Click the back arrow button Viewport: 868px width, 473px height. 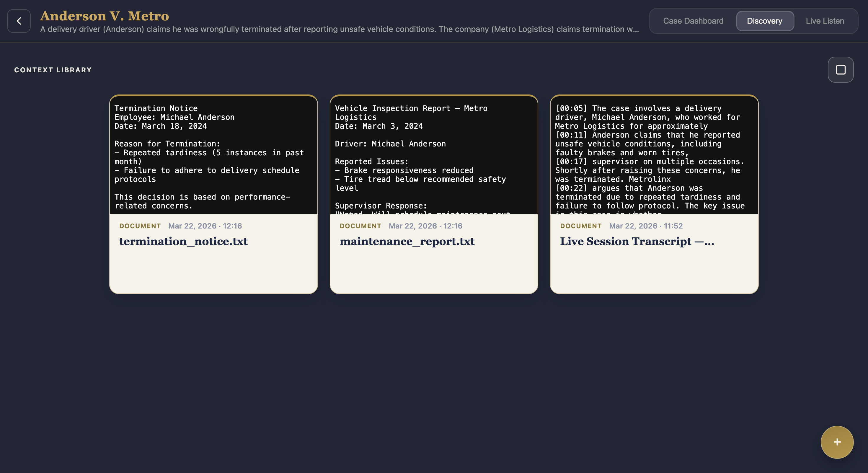click(x=19, y=21)
